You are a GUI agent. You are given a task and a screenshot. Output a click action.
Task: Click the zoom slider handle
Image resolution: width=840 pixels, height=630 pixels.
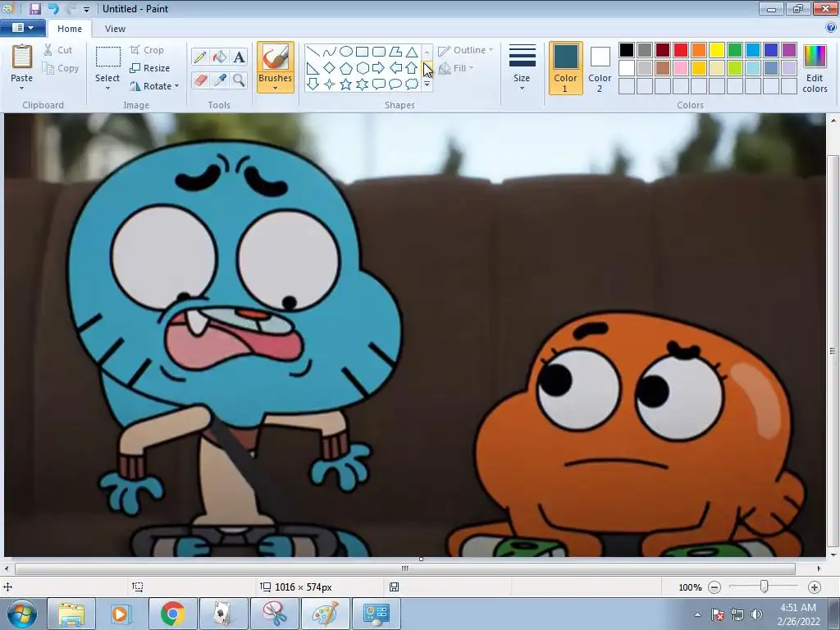pos(765,587)
